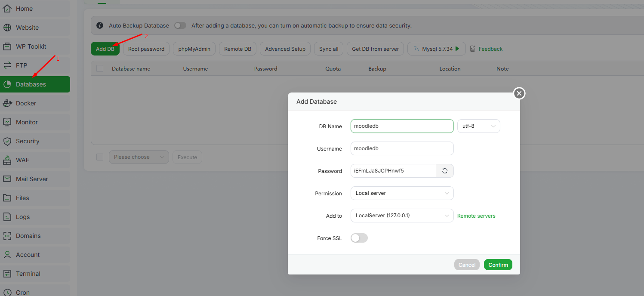The height and width of the screenshot is (296, 644).
Task: Click the password regenerate refresh icon
Action: 445,171
